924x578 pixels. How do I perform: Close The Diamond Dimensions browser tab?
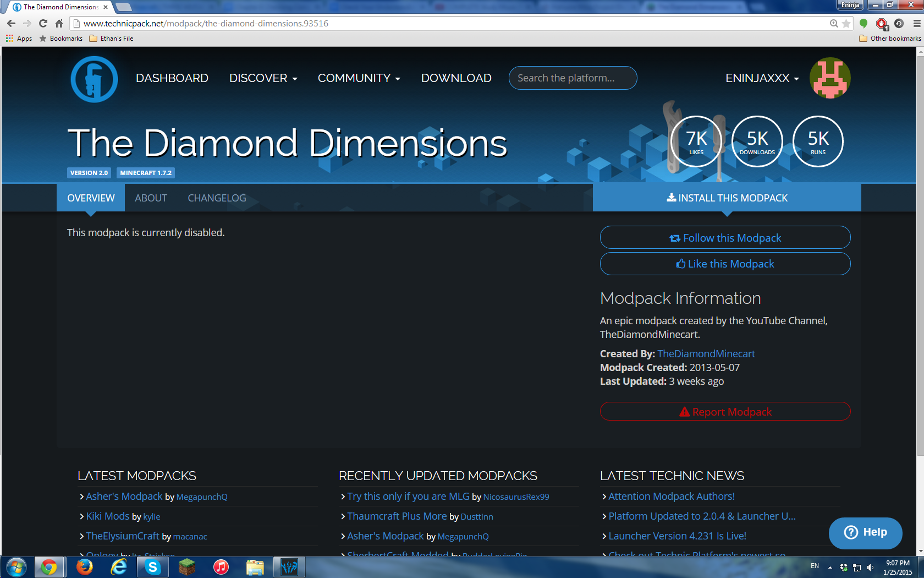pos(106,7)
